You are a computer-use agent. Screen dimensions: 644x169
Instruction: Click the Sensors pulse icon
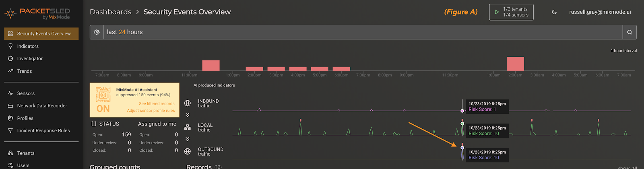(x=10, y=93)
